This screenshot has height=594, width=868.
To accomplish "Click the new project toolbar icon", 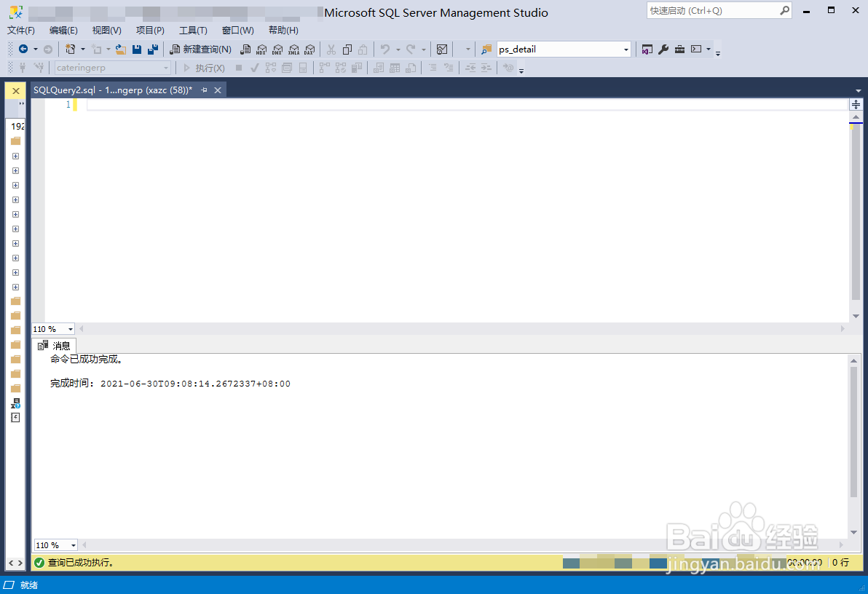I will [x=71, y=49].
